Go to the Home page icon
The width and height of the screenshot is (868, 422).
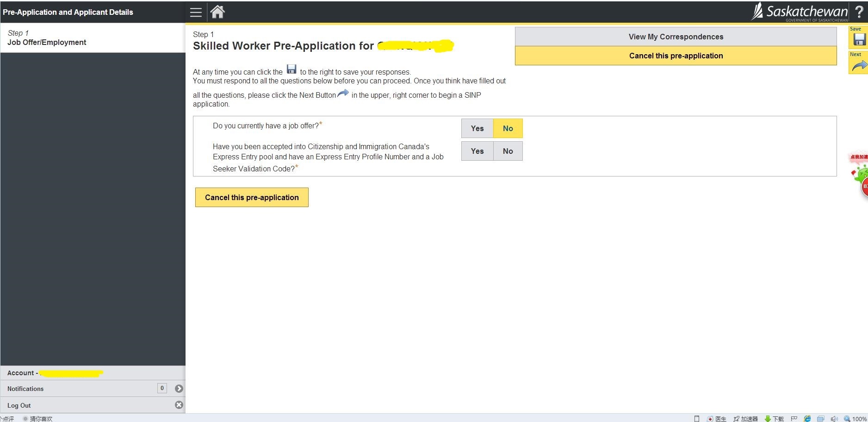coord(217,12)
